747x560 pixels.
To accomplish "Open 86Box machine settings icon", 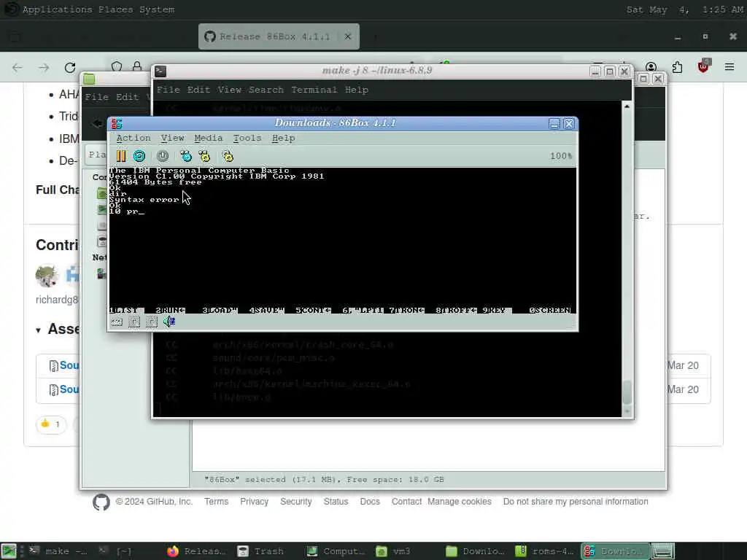I will (x=228, y=156).
